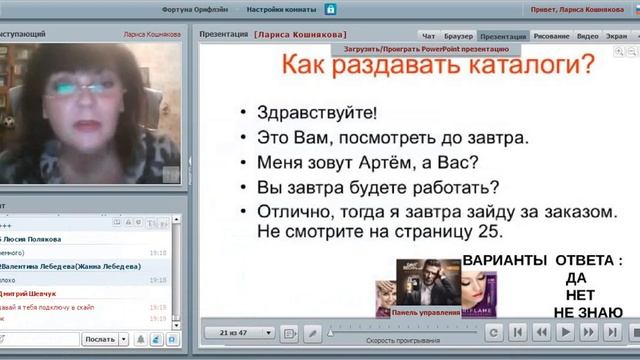Select Дмитрий Шевчук in the chat
640x360 pixels.
(28, 293)
